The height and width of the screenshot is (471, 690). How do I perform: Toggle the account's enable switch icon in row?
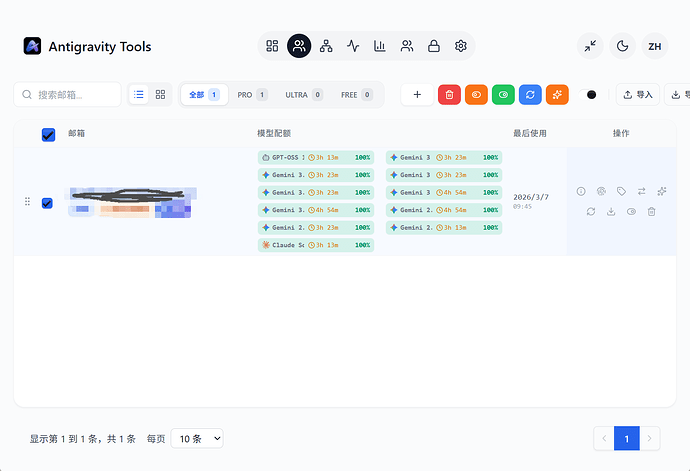(x=631, y=212)
